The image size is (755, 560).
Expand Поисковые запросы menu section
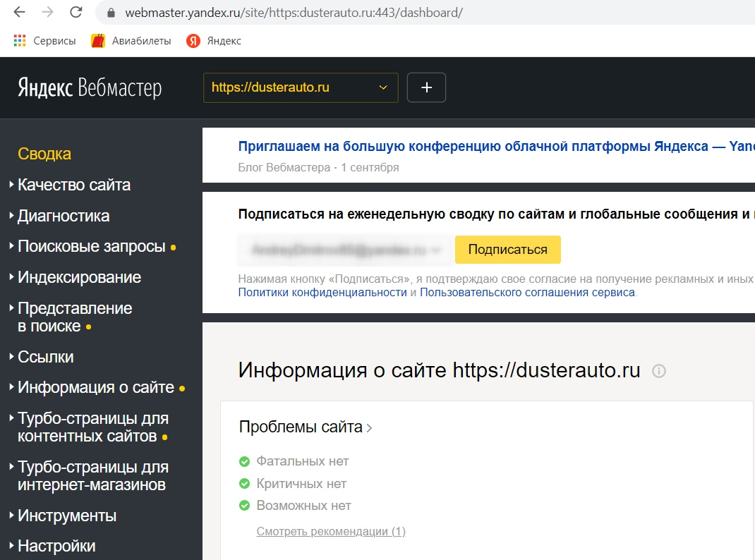92,246
